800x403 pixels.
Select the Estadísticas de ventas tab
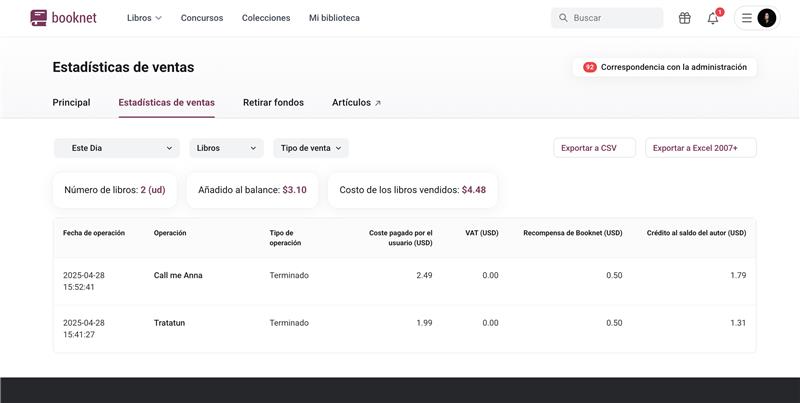click(166, 102)
